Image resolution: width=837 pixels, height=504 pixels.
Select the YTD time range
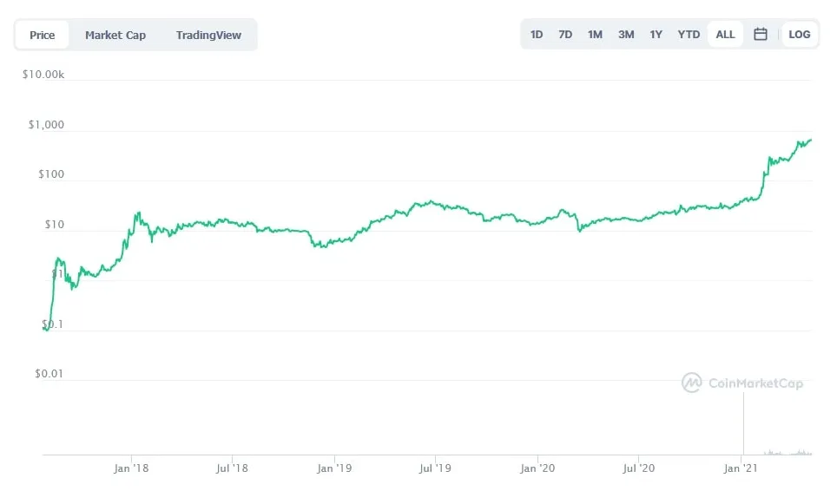point(688,34)
